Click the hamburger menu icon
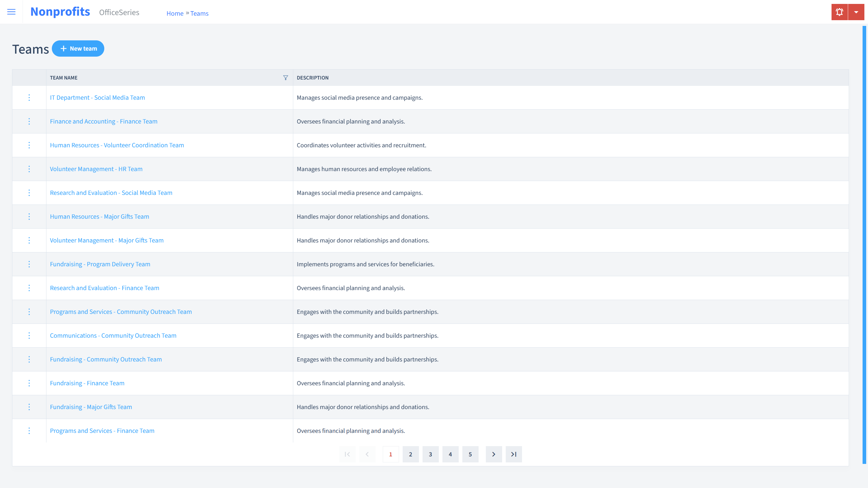The height and width of the screenshot is (488, 868). (11, 12)
